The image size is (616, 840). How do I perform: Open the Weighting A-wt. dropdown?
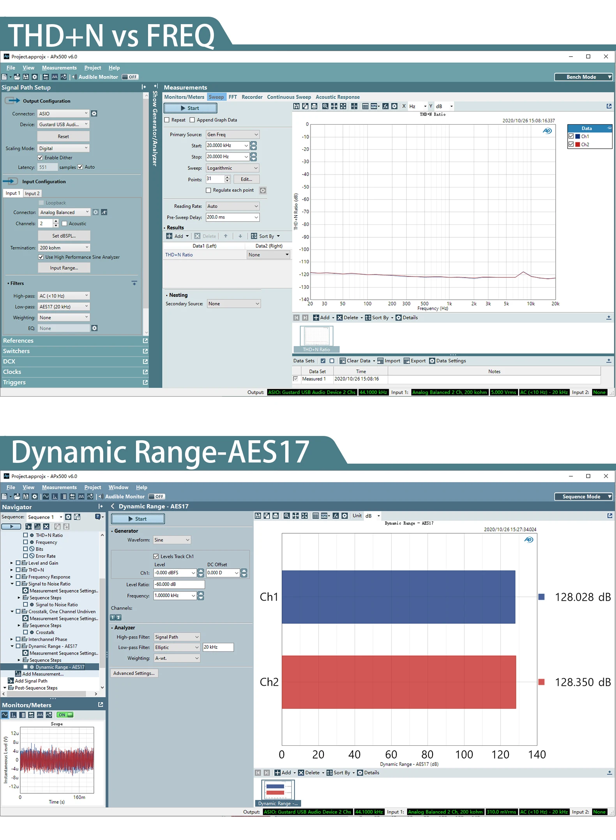click(177, 658)
